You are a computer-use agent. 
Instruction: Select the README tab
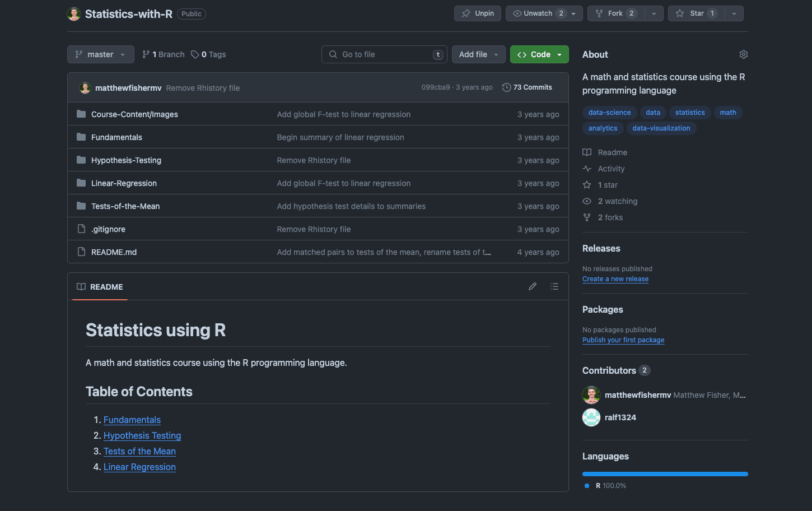point(100,287)
